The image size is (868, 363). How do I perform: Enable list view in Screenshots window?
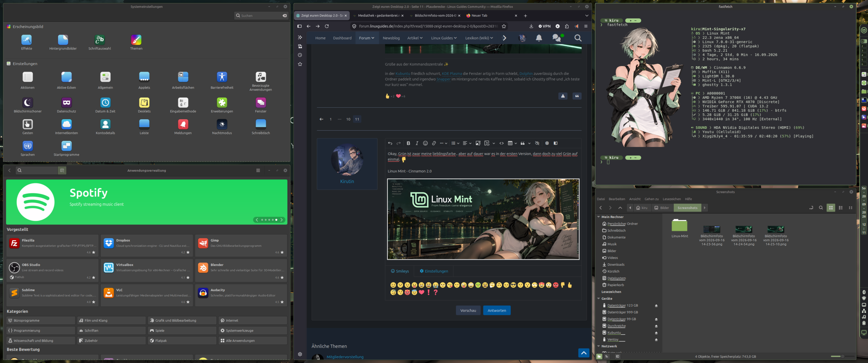click(841, 208)
